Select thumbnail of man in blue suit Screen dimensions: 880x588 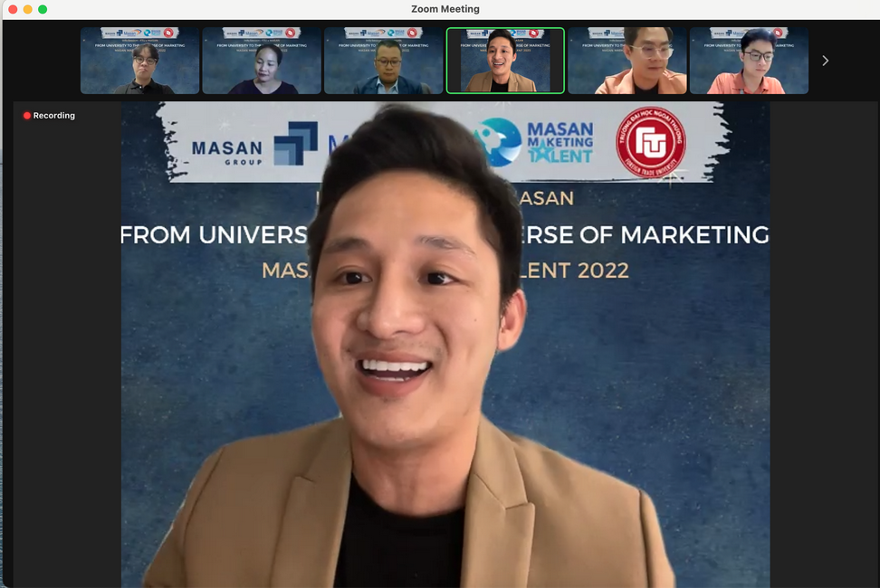pyautogui.click(x=383, y=61)
